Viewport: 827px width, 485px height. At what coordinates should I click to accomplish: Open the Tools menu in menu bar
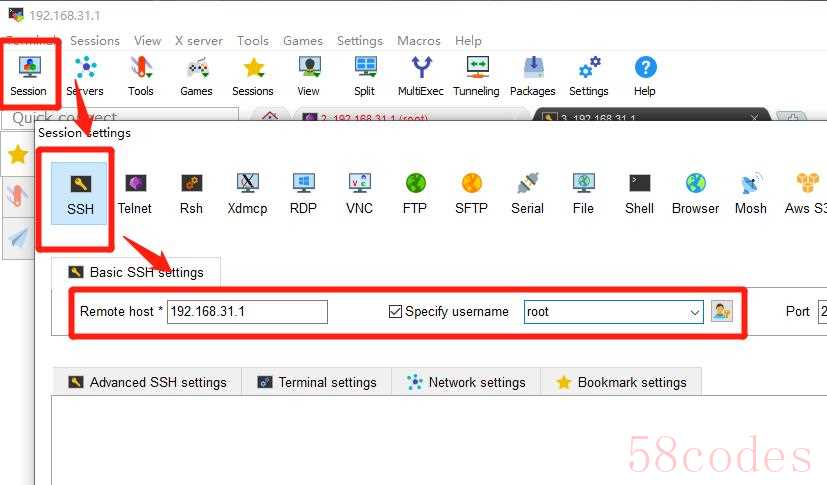tap(253, 41)
